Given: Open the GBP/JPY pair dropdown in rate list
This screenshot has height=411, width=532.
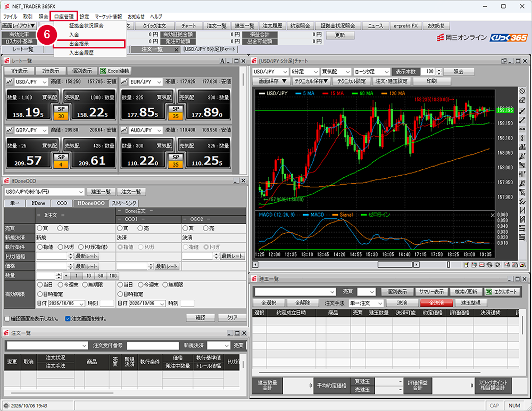Looking at the screenshot, I should (31, 130).
